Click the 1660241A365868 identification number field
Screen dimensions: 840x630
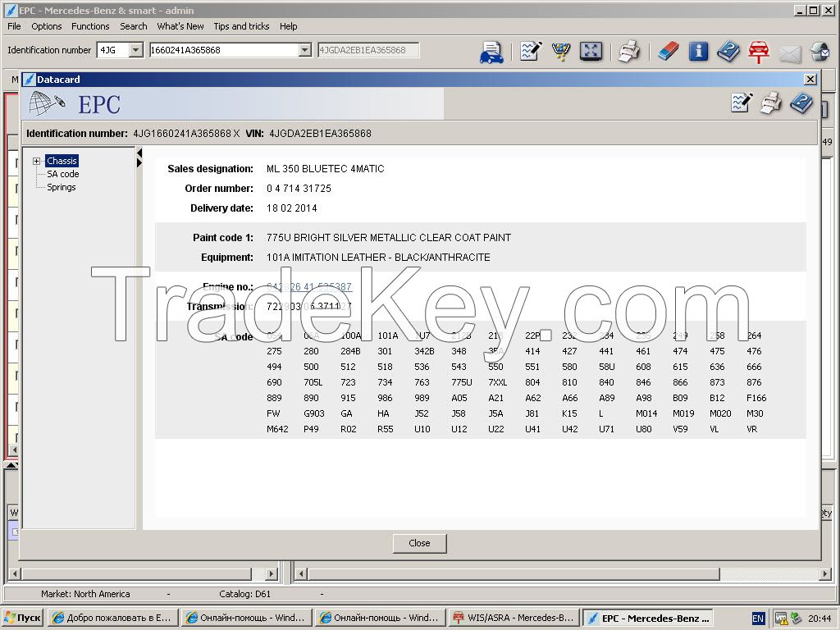(224, 50)
